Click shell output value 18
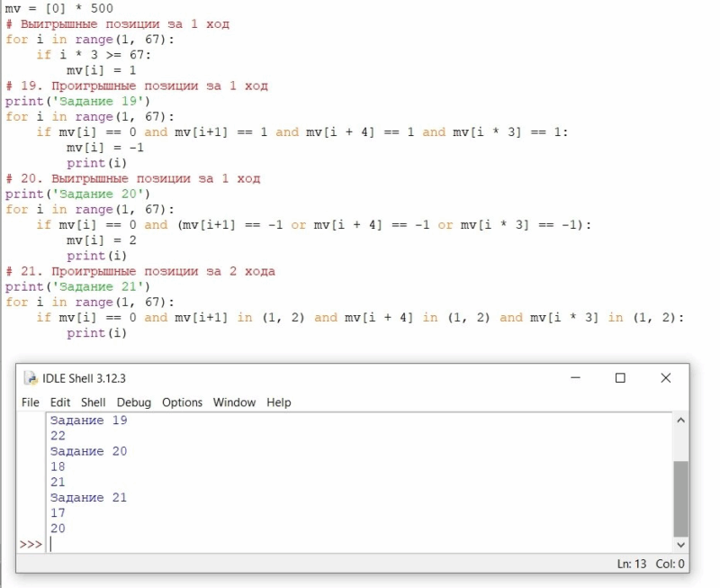720x588 pixels. point(58,466)
